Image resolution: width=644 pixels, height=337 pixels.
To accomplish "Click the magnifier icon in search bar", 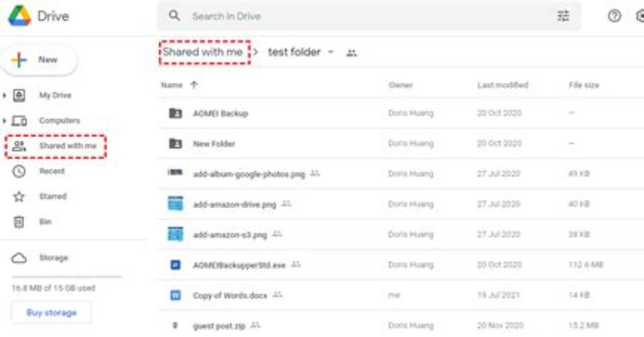I will [174, 16].
